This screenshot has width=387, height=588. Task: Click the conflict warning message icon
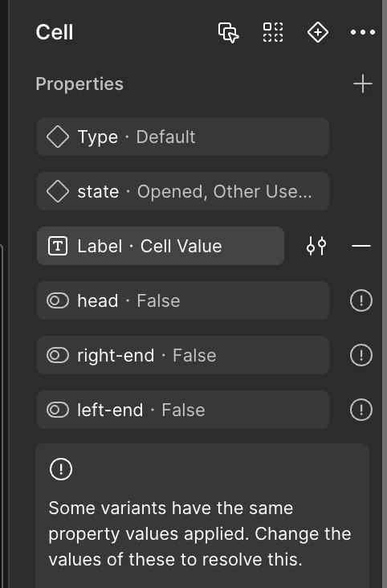click(x=61, y=469)
